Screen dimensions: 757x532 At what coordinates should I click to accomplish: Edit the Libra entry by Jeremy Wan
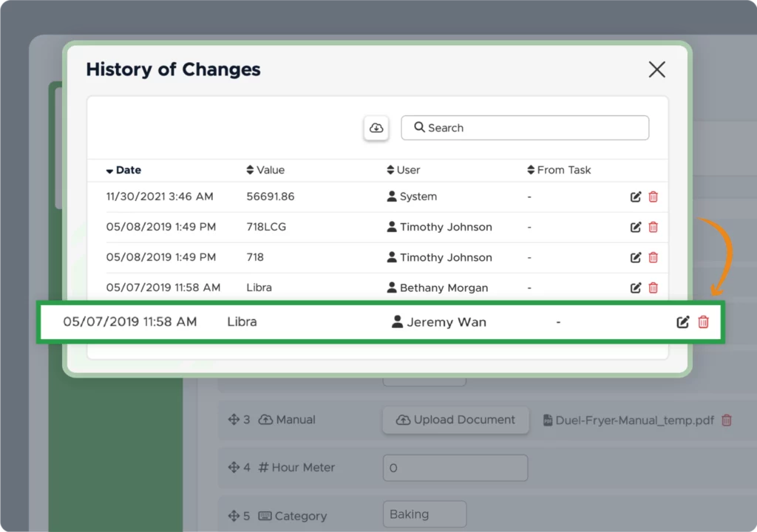pyautogui.click(x=682, y=322)
